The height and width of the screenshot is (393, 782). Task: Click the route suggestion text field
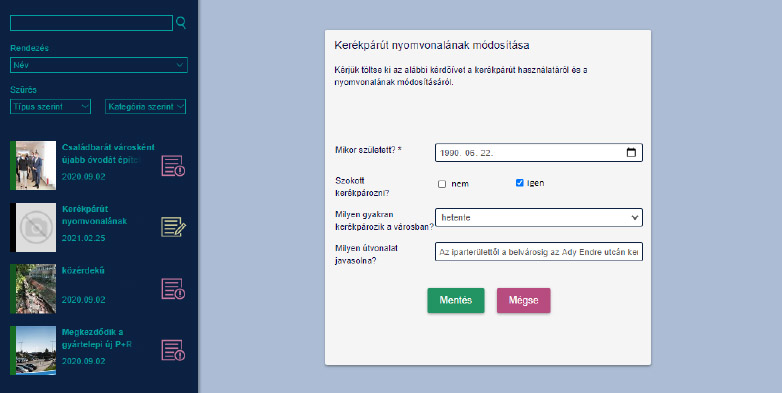pos(539,252)
